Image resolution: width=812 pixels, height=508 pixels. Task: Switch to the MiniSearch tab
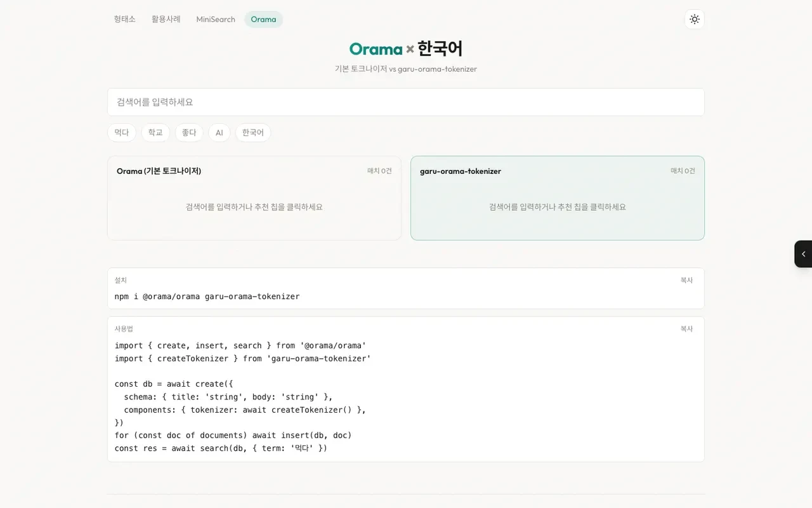coord(216,19)
